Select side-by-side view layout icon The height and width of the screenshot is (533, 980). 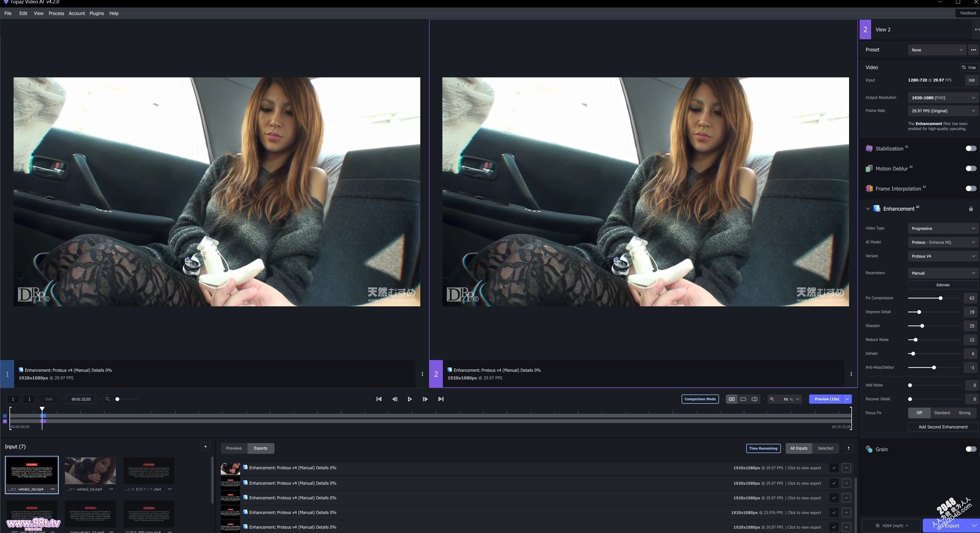coord(731,399)
